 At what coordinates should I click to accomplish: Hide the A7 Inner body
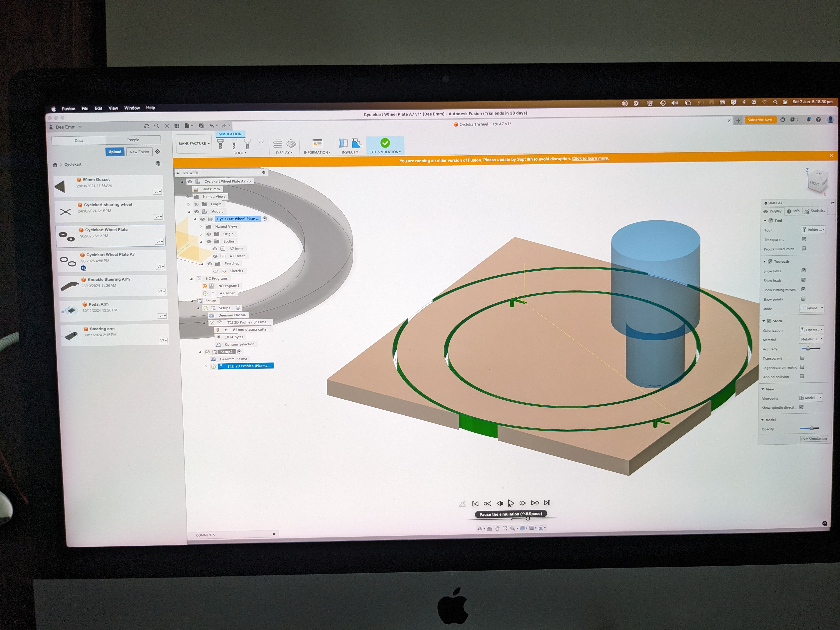point(215,249)
